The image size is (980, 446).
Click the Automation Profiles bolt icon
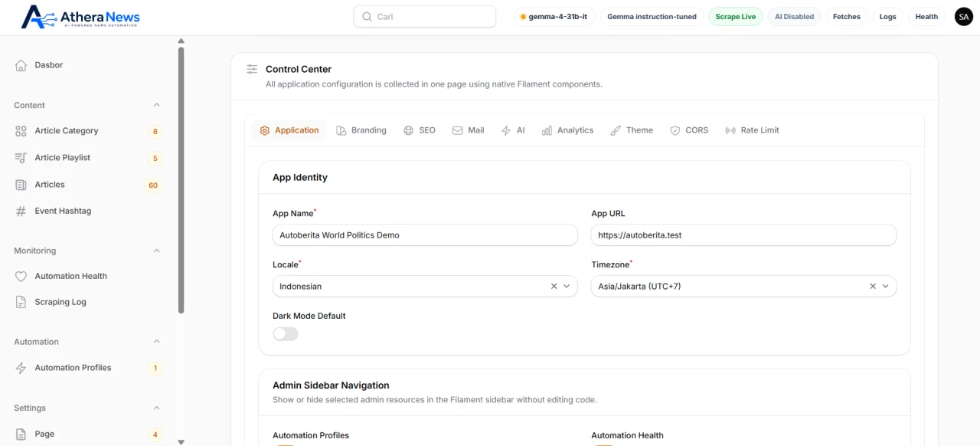pos(21,369)
